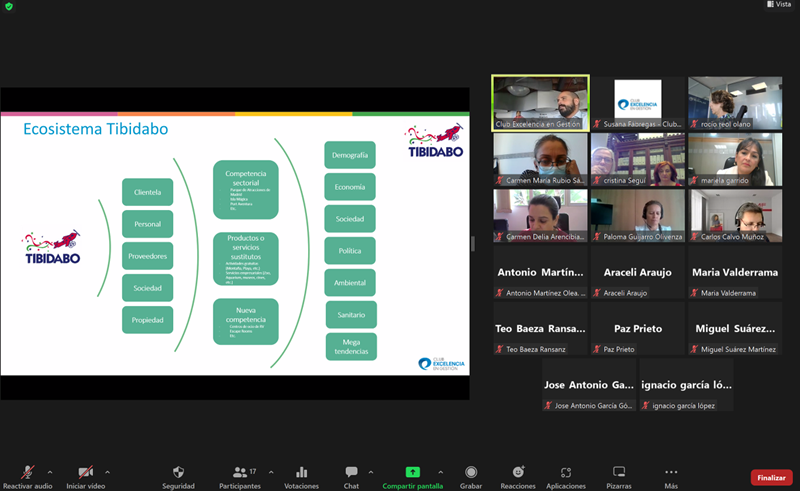Select Carmen Delia Arencibia video tile

pyautogui.click(x=540, y=215)
